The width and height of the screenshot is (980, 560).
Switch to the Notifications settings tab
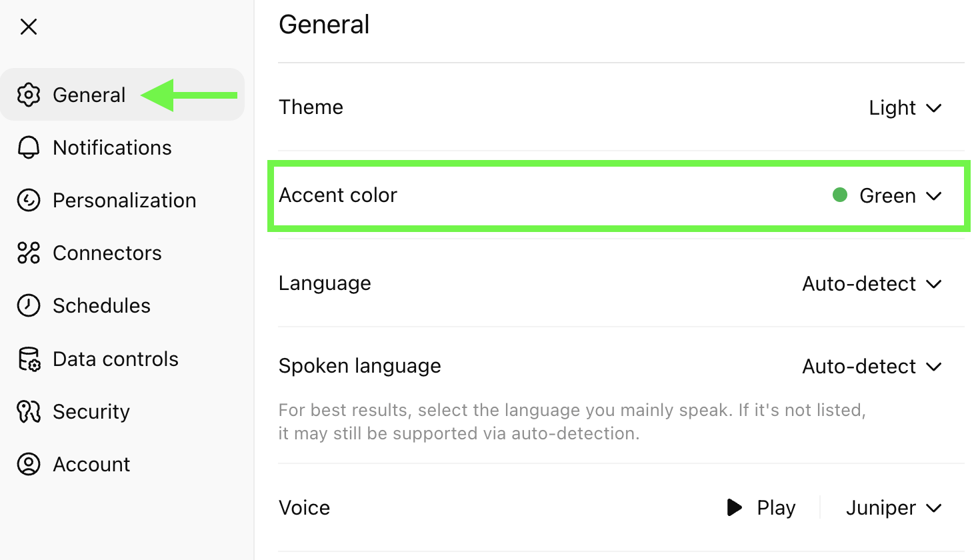[x=111, y=147]
